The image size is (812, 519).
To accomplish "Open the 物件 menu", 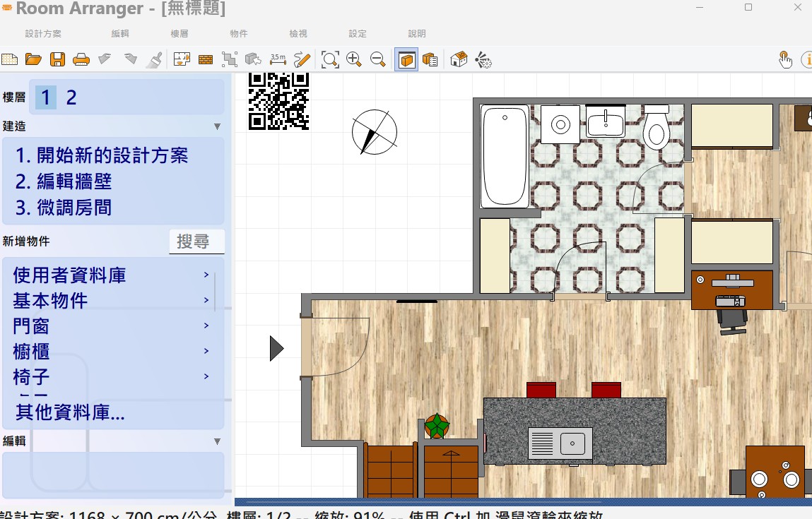I will [239, 34].
